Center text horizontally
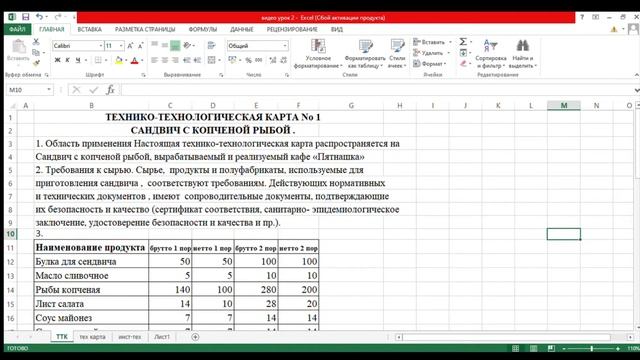This screenshot has width=640, height=360. pyautogui.click(x=165, y=60)
